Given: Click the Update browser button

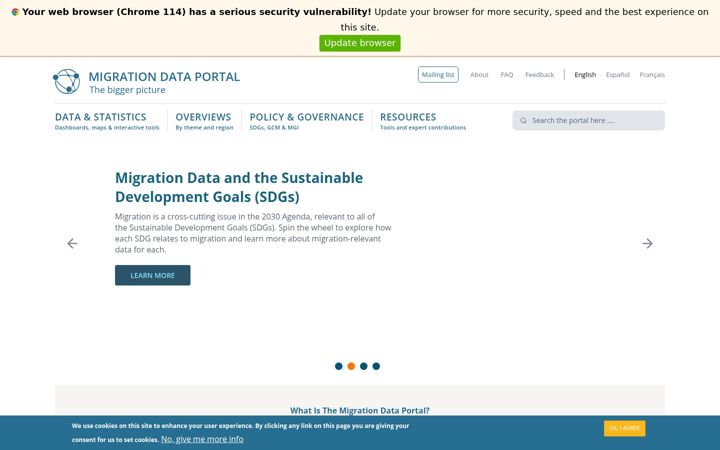Looking at the screenshot, I should pos(360,43).
